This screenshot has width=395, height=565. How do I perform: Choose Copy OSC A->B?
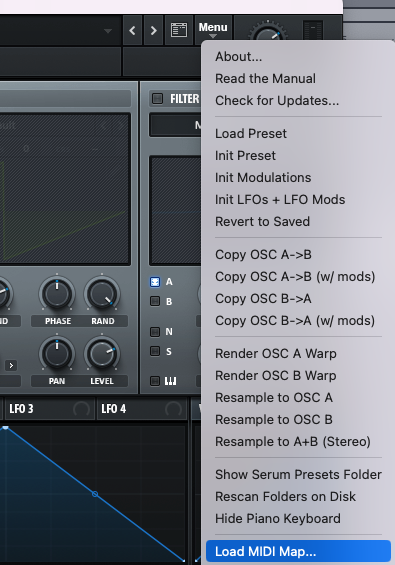(298, 255)
